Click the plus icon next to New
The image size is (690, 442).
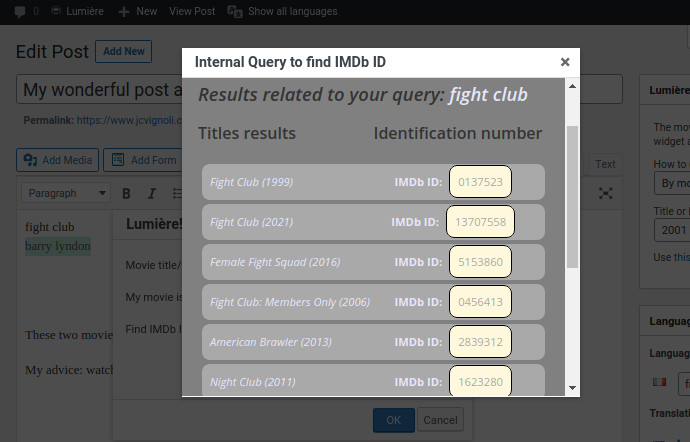pyautogui.click(x=124, y=11)
